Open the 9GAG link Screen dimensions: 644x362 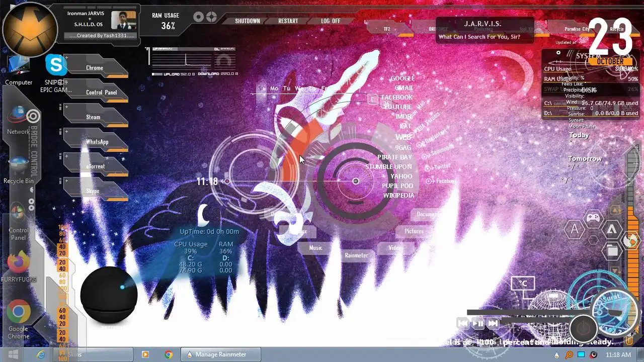click(403, 148)
